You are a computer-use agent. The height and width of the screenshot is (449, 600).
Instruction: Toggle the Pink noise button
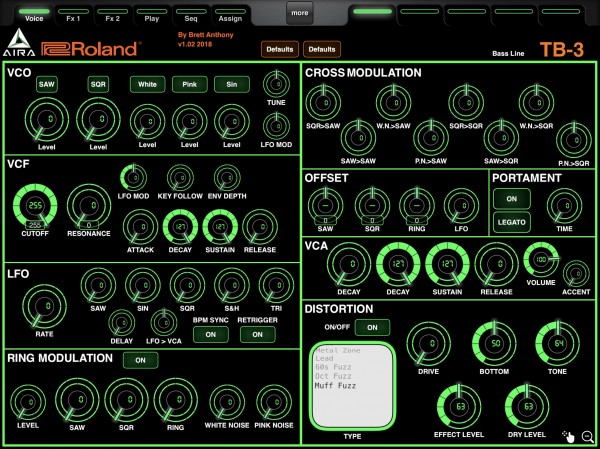click(190, 84)
